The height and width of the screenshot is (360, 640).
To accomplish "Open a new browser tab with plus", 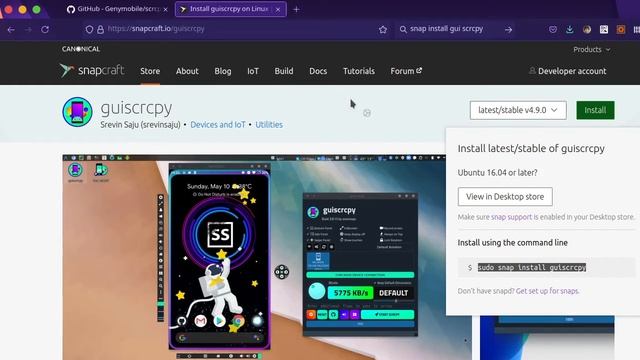I will click(296, 9).
